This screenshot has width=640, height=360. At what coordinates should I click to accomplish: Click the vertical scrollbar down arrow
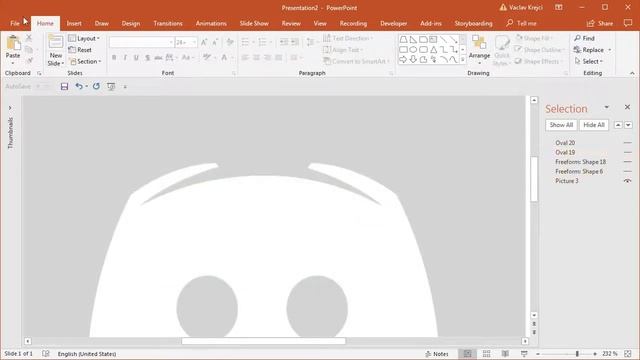(x=534, y=315)
